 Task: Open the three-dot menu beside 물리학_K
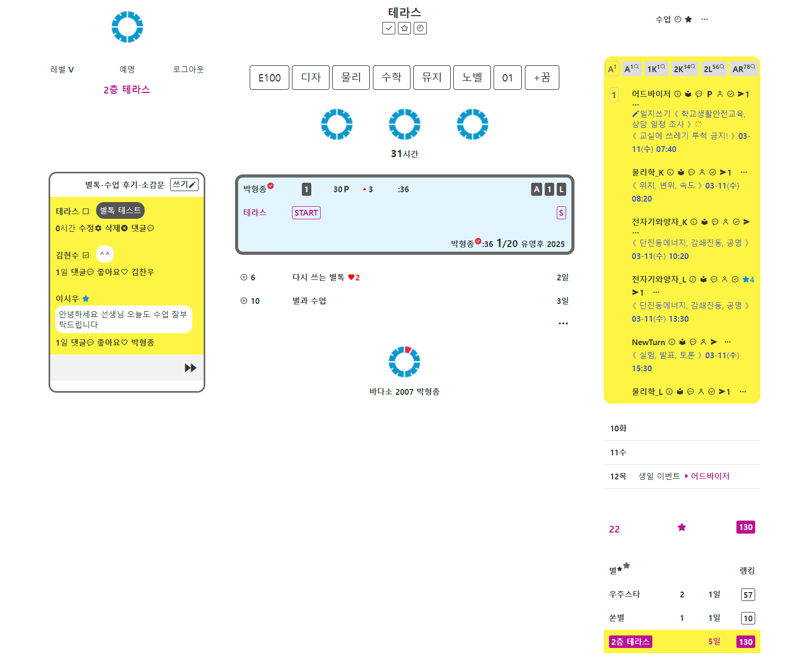[x=744, y=172]
